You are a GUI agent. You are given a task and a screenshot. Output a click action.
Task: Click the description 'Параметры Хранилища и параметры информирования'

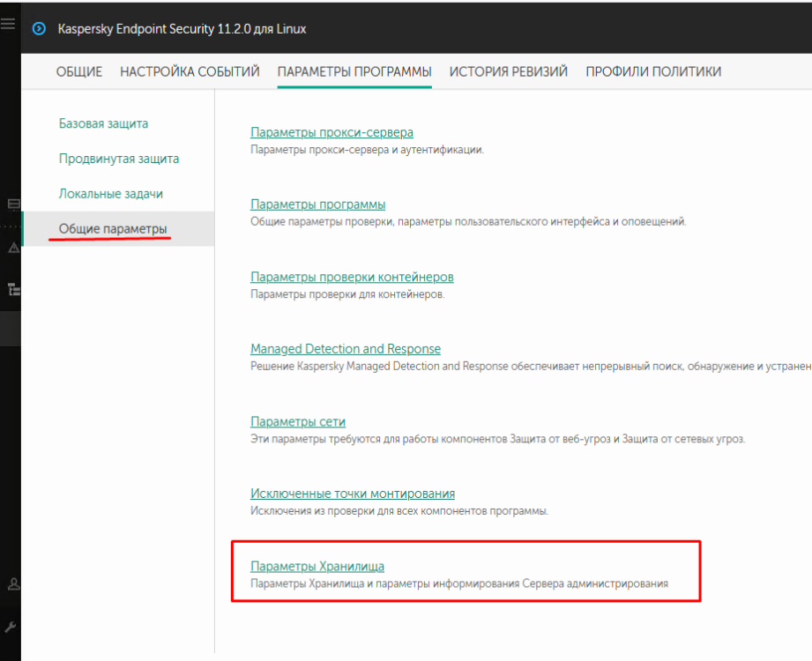click(459, 583)
